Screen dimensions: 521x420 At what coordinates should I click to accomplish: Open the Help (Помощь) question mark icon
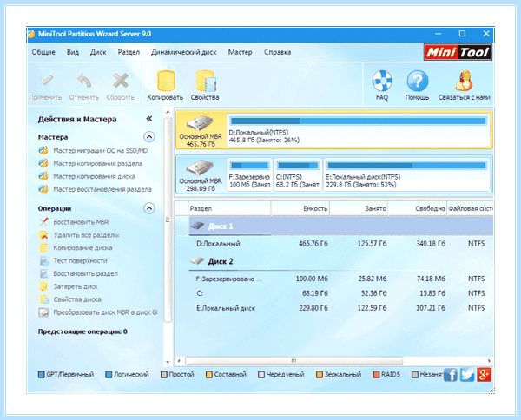pyautogui.click(x=418, y=81)
